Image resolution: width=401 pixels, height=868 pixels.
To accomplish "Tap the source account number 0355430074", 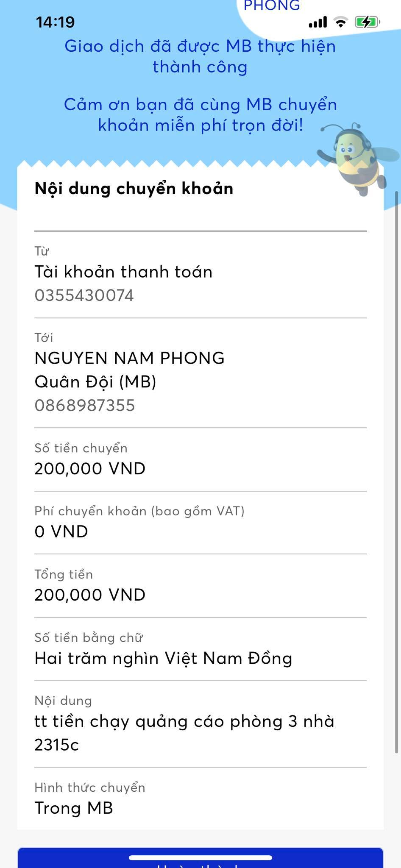I will click(84, 295).
